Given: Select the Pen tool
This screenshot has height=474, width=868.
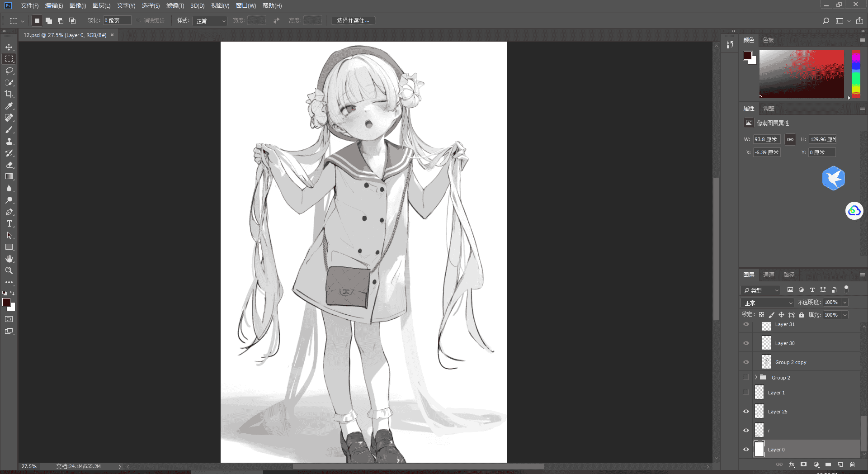Looking at the screenshot, I should tap(9, 212).
